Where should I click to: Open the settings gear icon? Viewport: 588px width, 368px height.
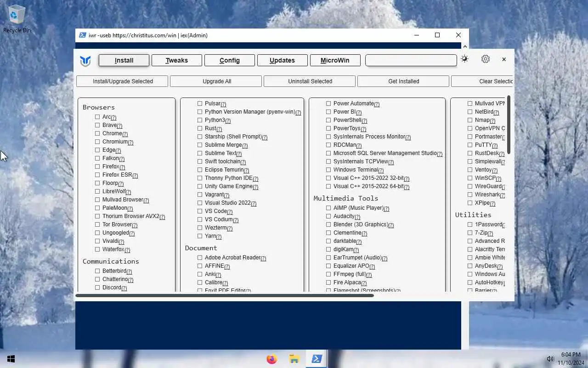pyautogui.click(x=486, y=59)
